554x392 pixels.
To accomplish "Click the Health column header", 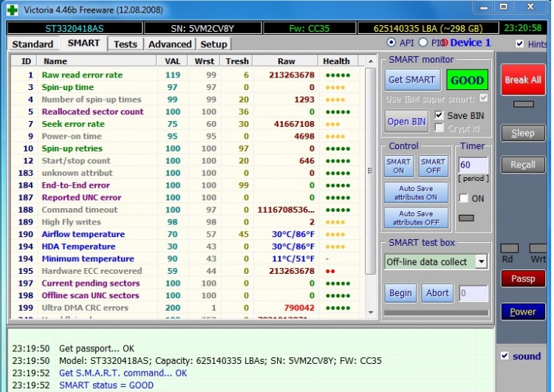I will (x=338, y=61).
